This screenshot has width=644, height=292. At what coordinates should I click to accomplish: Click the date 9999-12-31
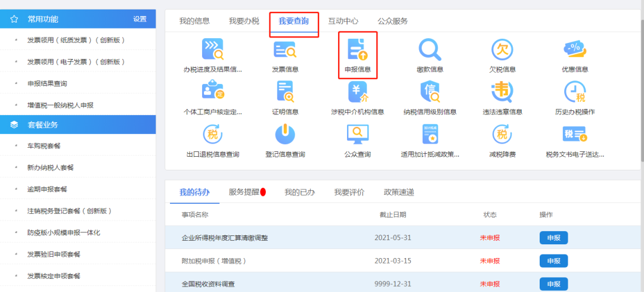tap(393, 284)
